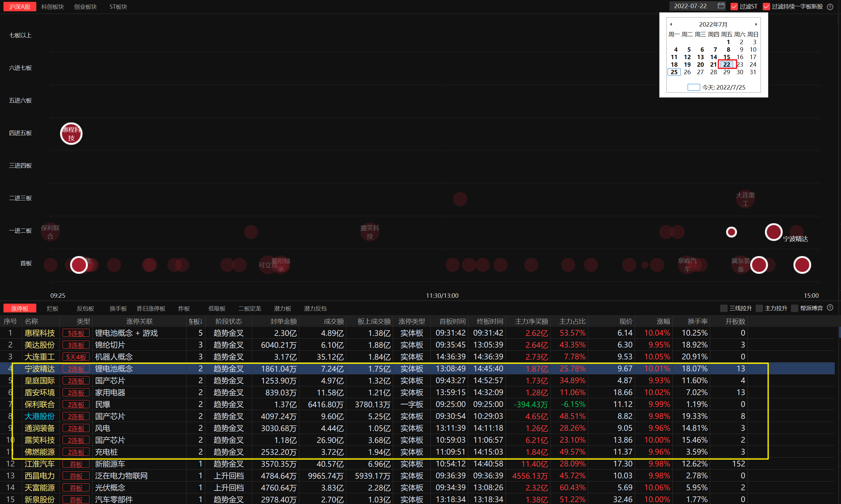The image size is (841, 504).
Task: Click 今天: 2022/7/25 link
Action: click(x=716, y=87)
